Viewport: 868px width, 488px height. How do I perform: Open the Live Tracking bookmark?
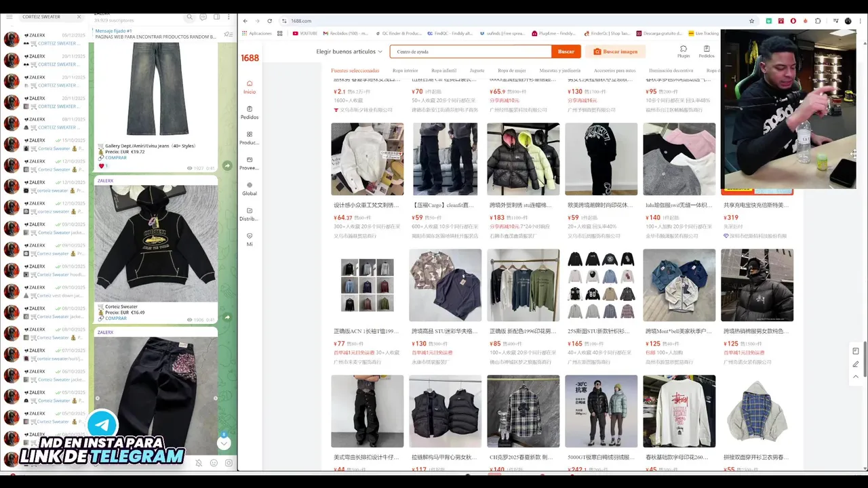703,33
